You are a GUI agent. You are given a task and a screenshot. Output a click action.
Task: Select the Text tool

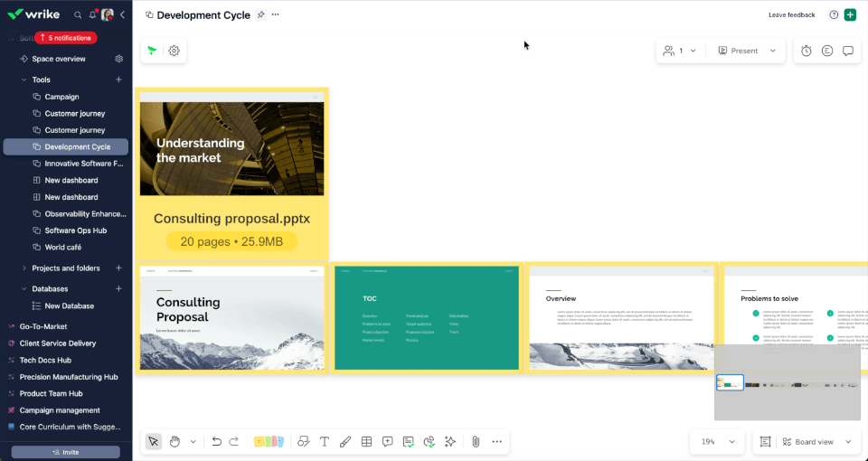pos(325,442)
